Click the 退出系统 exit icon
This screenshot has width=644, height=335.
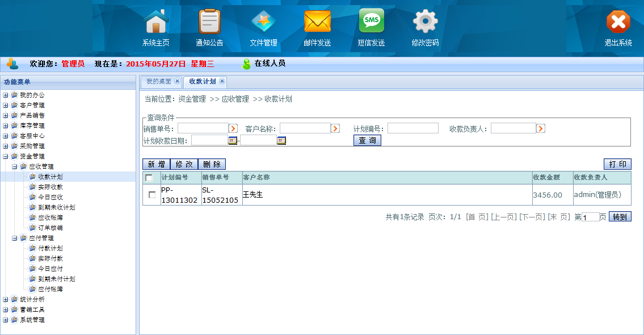(x=618, y=22)
